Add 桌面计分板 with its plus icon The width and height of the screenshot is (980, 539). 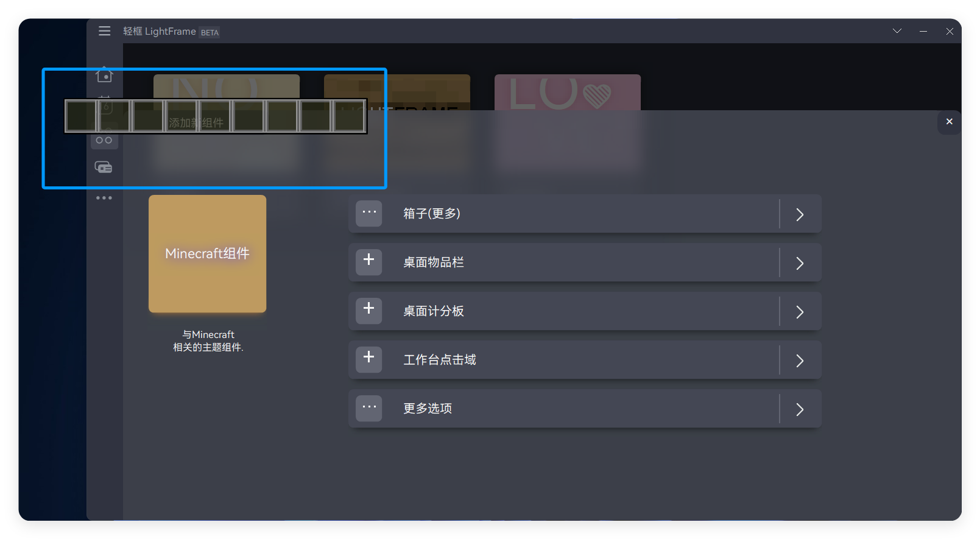tap(369, 311)
